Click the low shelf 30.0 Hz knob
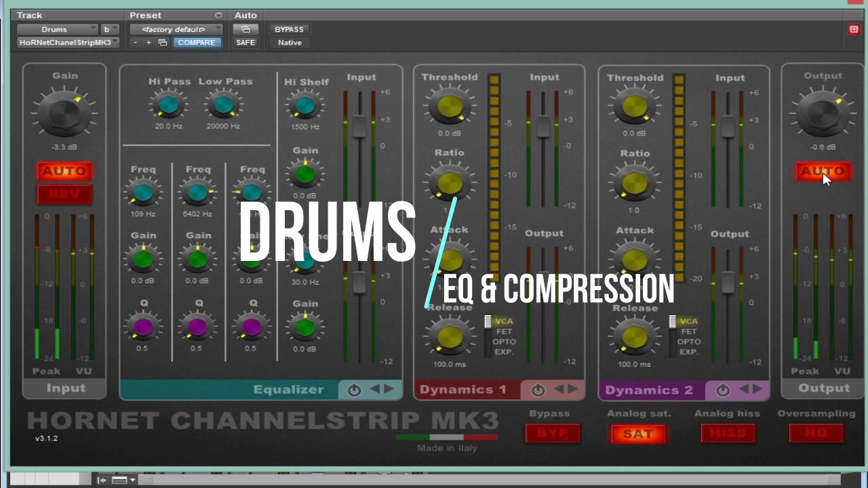This screenshot has width=868, height=488. (x=305, y=262)
